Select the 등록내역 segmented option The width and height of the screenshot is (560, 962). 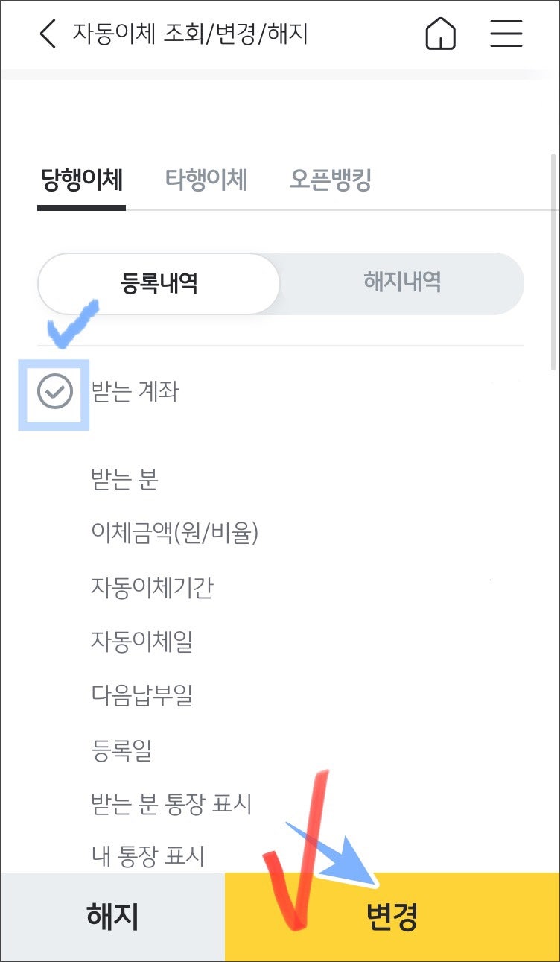tap(158, 284)
